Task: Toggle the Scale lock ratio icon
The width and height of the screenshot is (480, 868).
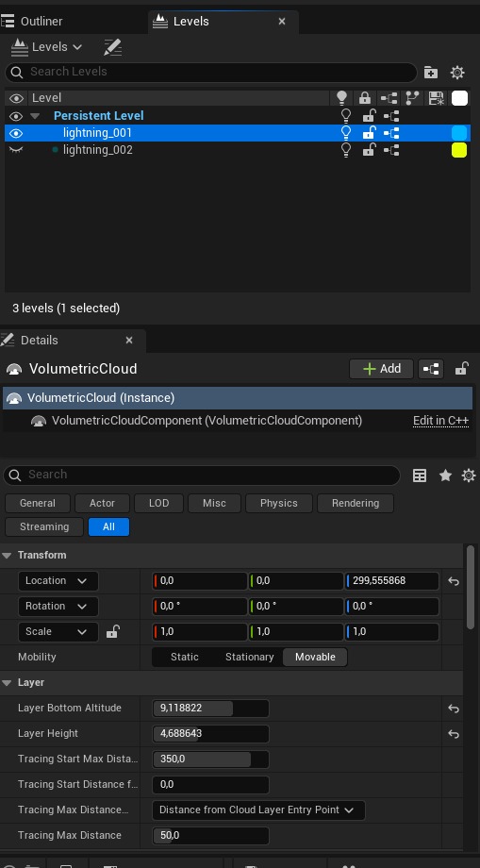Action: tap(112, 631)
